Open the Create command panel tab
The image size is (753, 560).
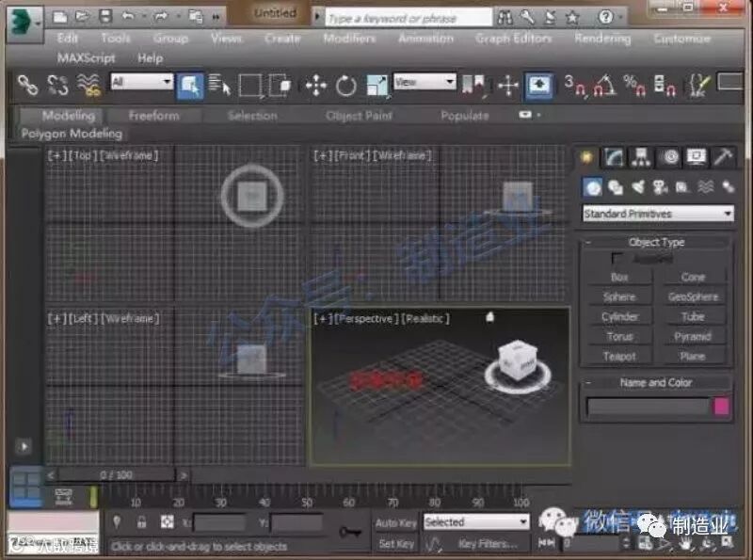tap(586, 156)
